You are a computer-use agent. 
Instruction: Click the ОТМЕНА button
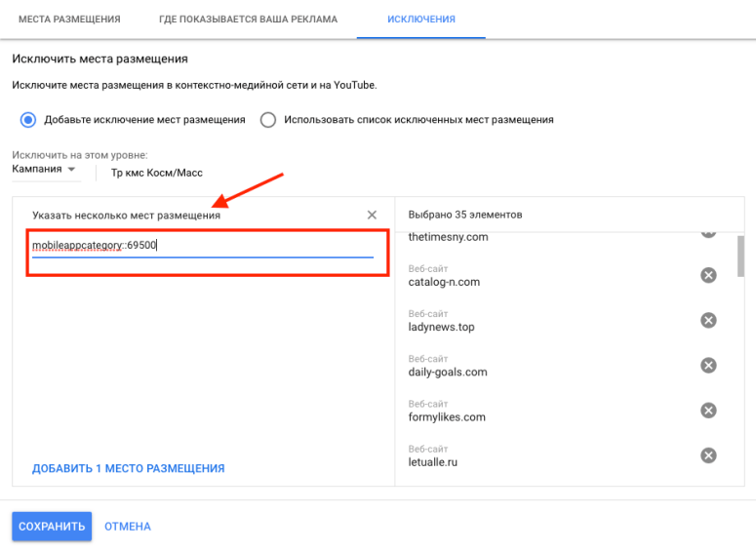[x=128, y=527]
